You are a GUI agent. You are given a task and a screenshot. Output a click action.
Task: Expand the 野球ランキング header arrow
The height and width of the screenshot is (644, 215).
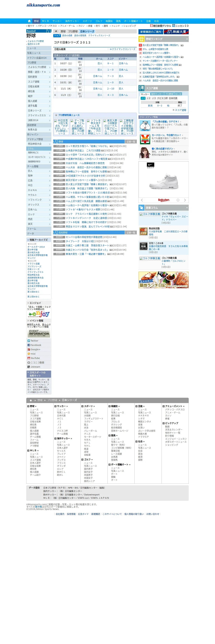click(x=187, y=39)
